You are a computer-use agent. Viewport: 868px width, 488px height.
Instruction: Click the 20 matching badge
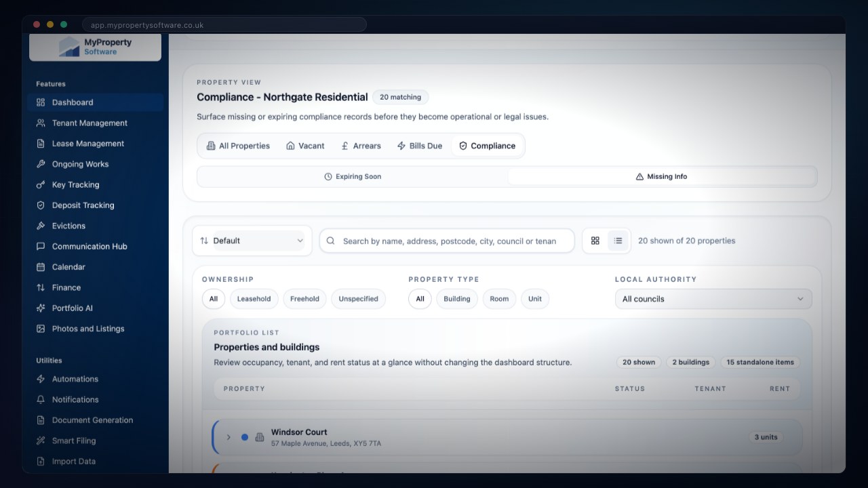pyautogui.click(x=400, y=97)
